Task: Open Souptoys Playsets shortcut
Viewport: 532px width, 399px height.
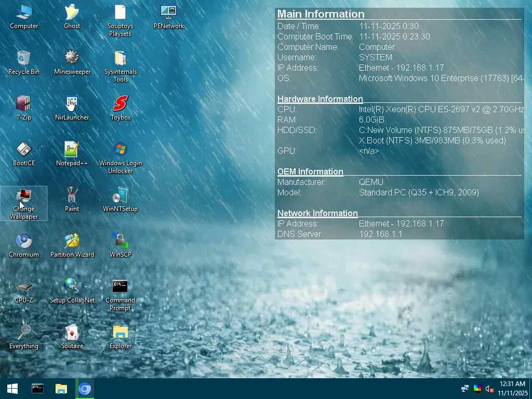Action: pyautogui.click(x=120, y=21)
